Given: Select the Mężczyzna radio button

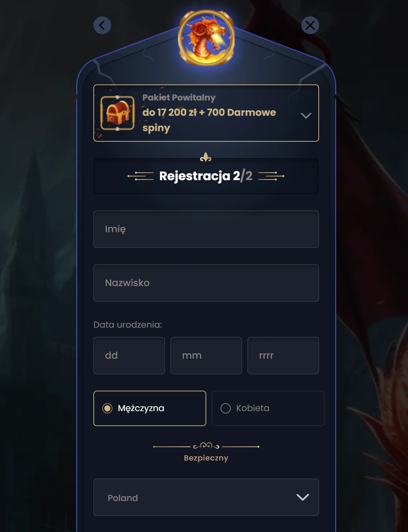Looking at the screenshot, I should pos(107,408).
